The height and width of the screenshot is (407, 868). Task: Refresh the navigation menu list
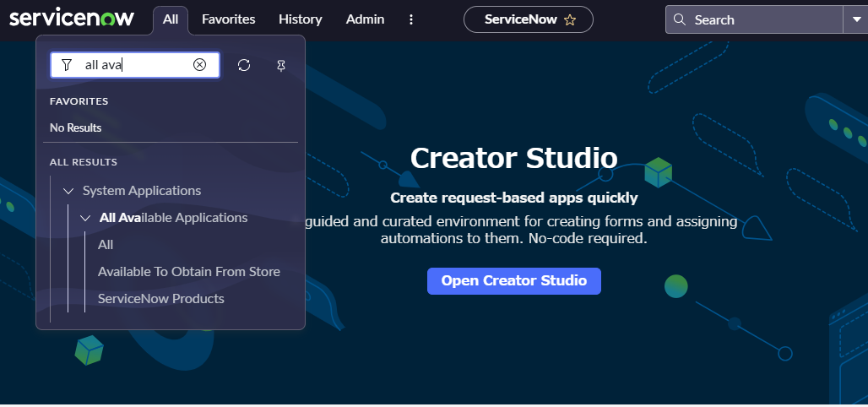pyautogui.click(x=244, y=65)
